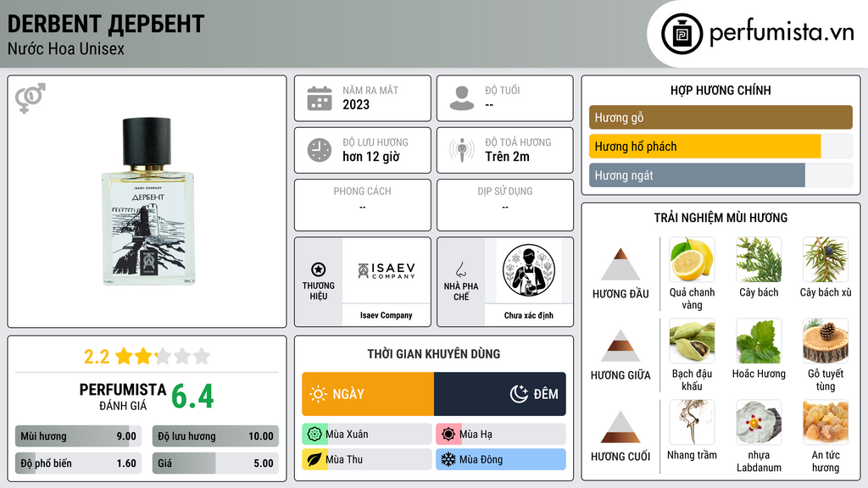Screen dimensions: 868x488
Task: Click the autumn leaf icon for Mùa Thu
Action: coord(314,459)
